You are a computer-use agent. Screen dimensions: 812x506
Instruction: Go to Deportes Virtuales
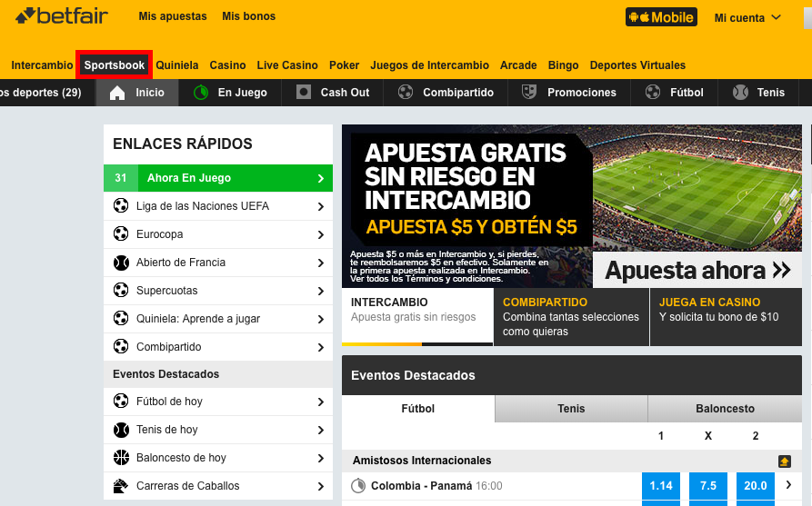637,65
